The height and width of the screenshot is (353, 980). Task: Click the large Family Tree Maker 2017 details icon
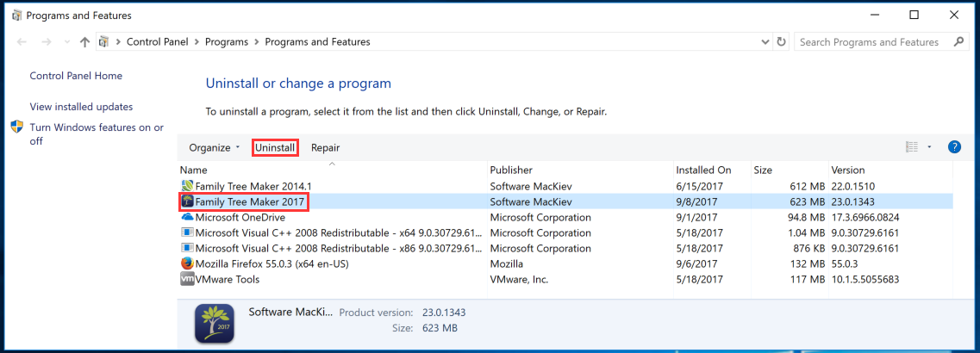click(215, 323)
